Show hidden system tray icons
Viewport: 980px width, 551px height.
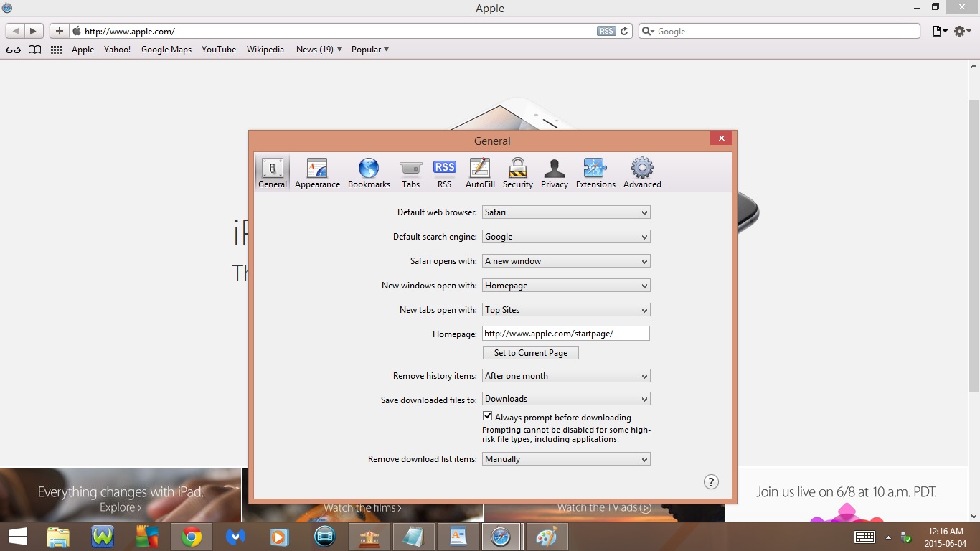click(x=888, y=537)
